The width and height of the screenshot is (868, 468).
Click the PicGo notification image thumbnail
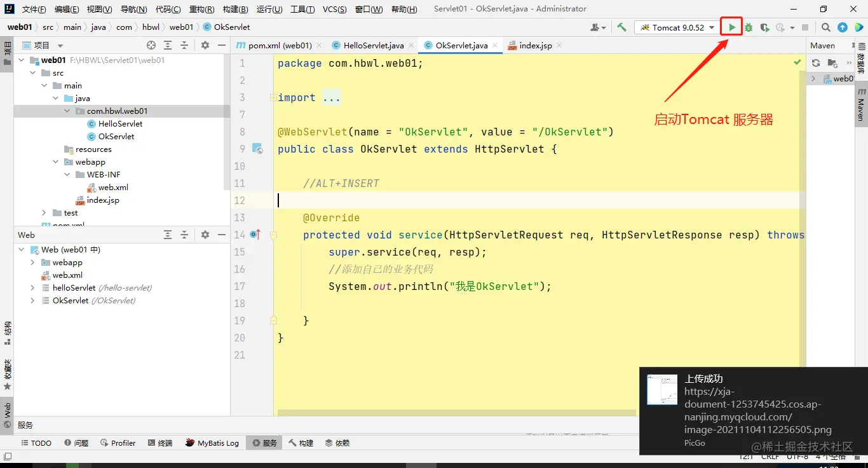tap(662, 390)
